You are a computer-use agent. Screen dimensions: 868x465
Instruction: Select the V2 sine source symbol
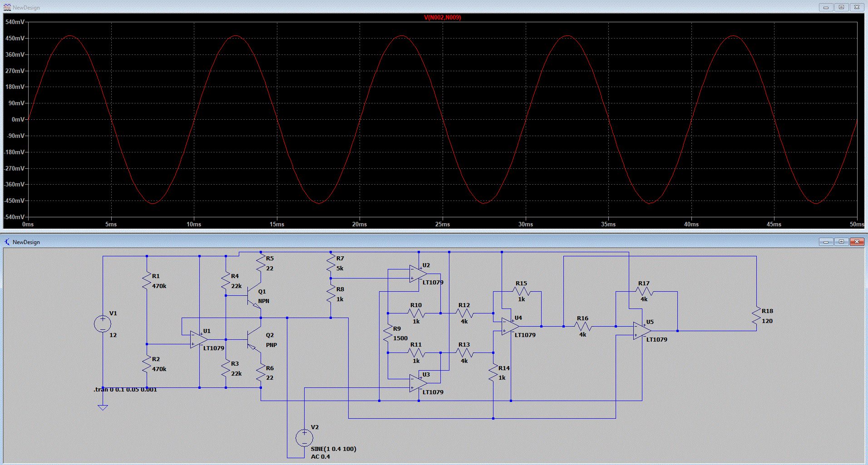click(304, 438)
